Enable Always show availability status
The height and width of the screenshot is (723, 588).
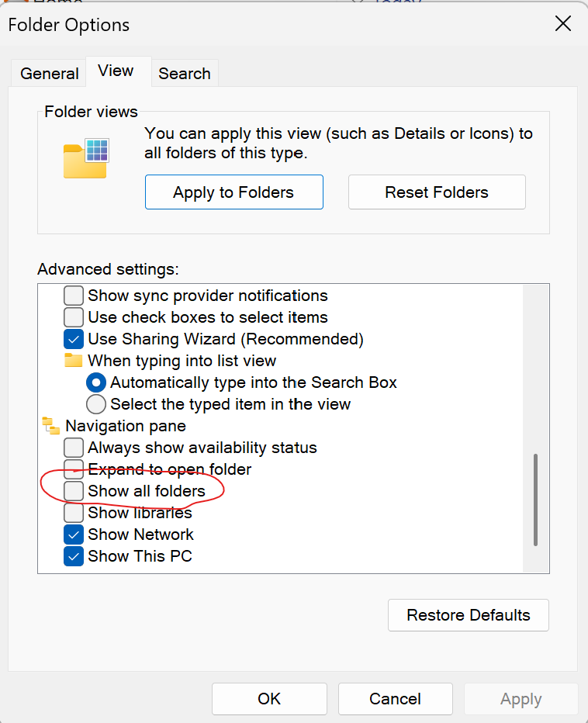[x=74, y=448]
